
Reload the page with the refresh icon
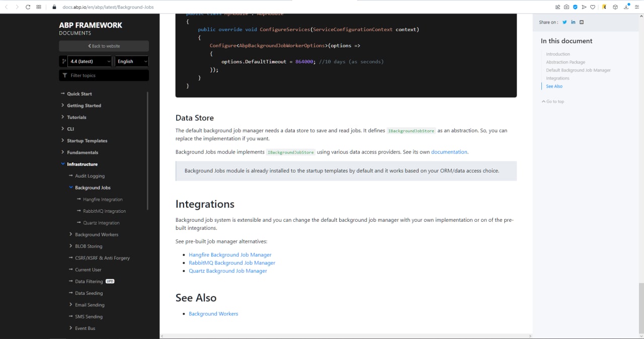click(x=28, y=7)
